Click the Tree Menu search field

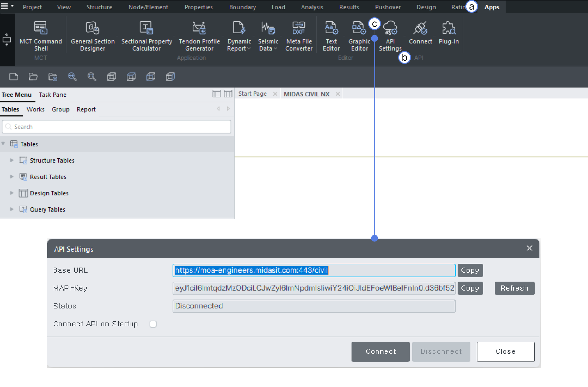(x=117, y=127)
